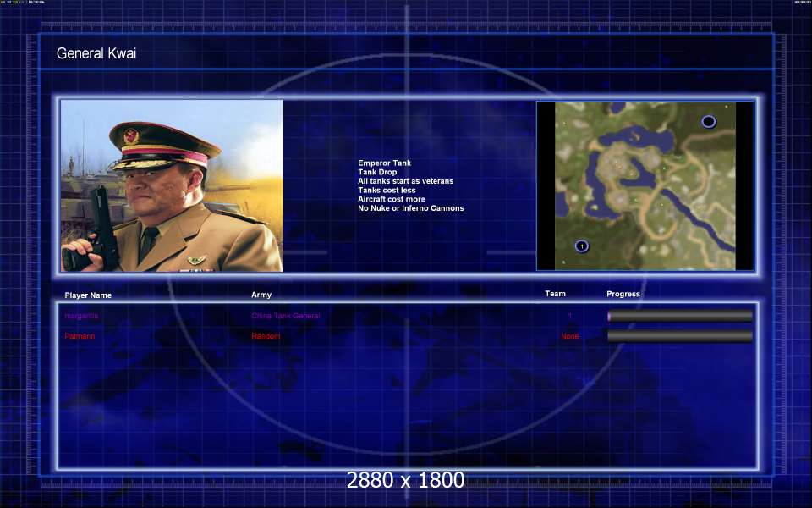
Task: Click the 'Emperor Tank' text line
Action: (x=384, y=163)
